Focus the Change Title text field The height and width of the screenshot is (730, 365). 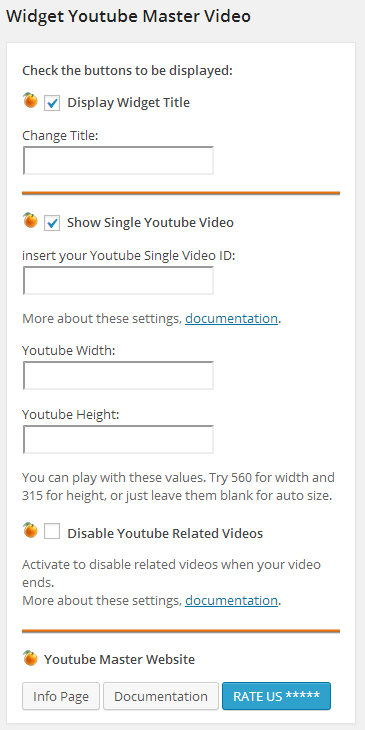click(x=118, y=161)
